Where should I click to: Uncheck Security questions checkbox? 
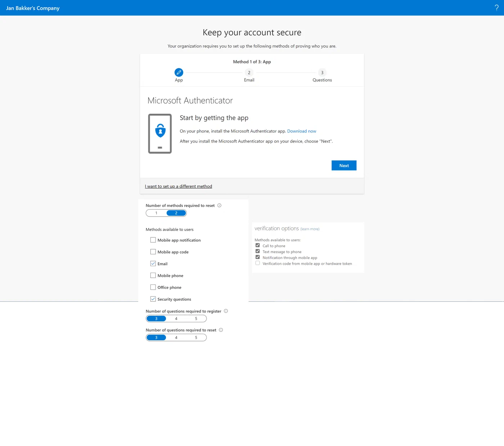coord(153,299)
